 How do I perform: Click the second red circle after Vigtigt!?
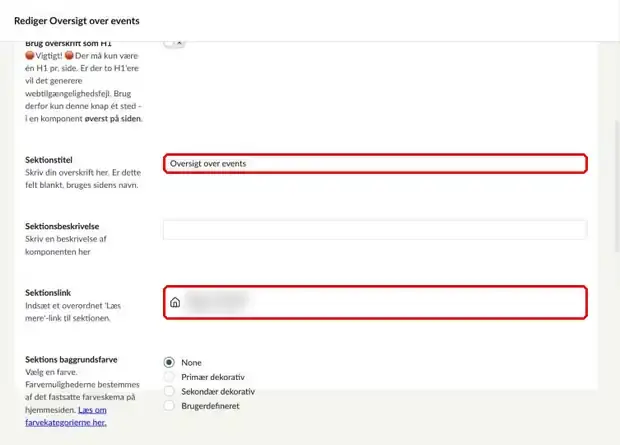pos(69,55)
